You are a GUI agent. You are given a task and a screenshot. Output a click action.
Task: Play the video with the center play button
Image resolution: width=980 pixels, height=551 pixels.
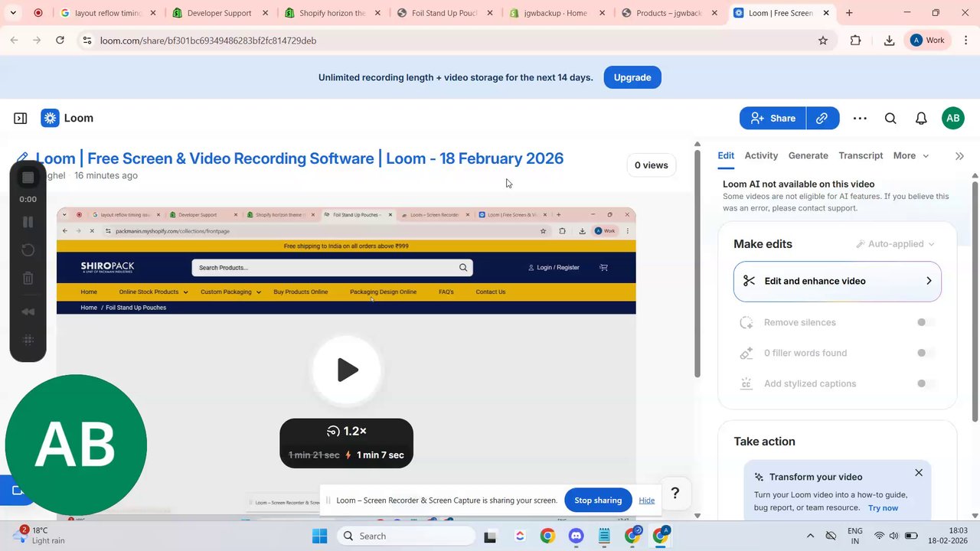tap(347, 370)
